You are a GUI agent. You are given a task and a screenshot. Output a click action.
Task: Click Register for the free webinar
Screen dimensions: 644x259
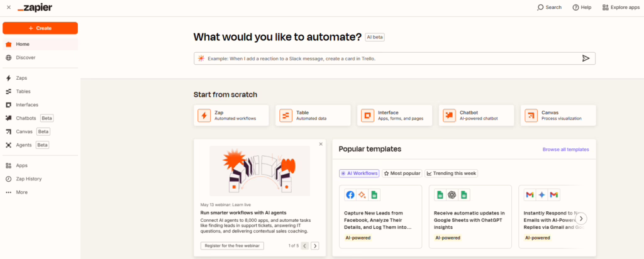click(232, 246)
